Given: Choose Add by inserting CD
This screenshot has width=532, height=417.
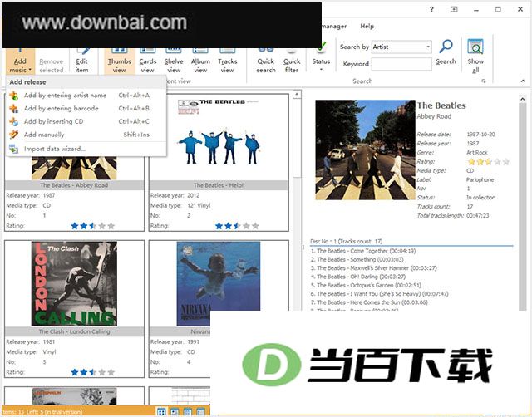Looking at the screenshot, I should [x=86, y=121].
